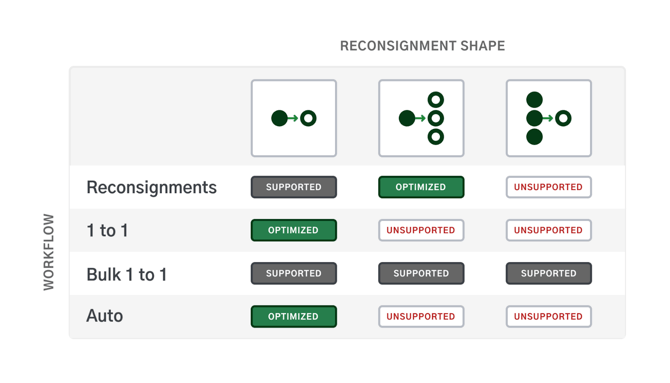Click one-to-many Unsupported badge in 1 to 1 row
The image size is (670, 383).
tap(421, 230)
